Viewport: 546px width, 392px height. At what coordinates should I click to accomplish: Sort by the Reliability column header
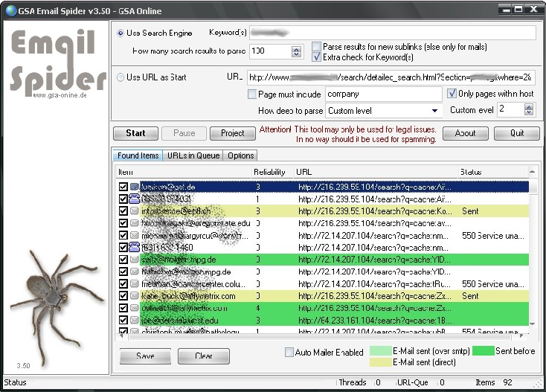tap(272, 172)
